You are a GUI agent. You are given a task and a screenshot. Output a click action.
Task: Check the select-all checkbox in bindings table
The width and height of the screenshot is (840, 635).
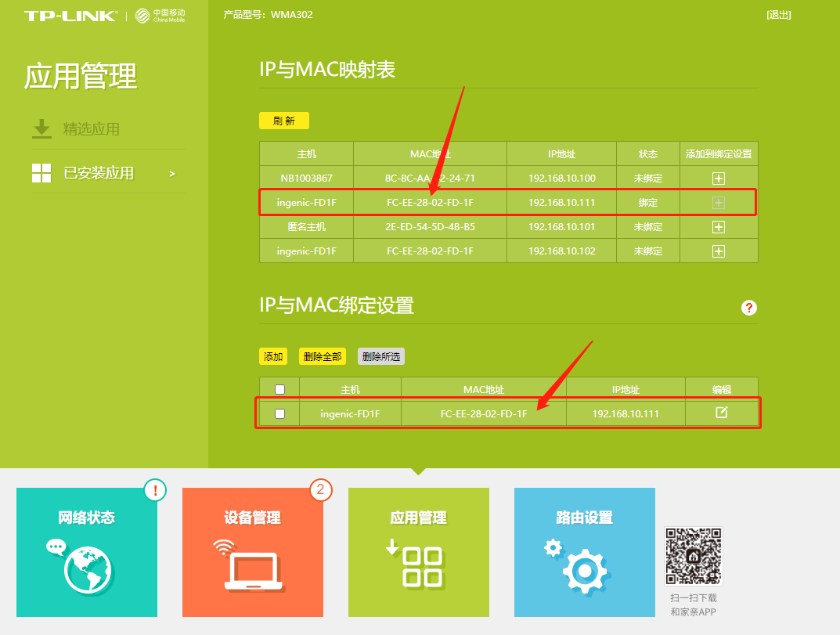pos(279,388)
